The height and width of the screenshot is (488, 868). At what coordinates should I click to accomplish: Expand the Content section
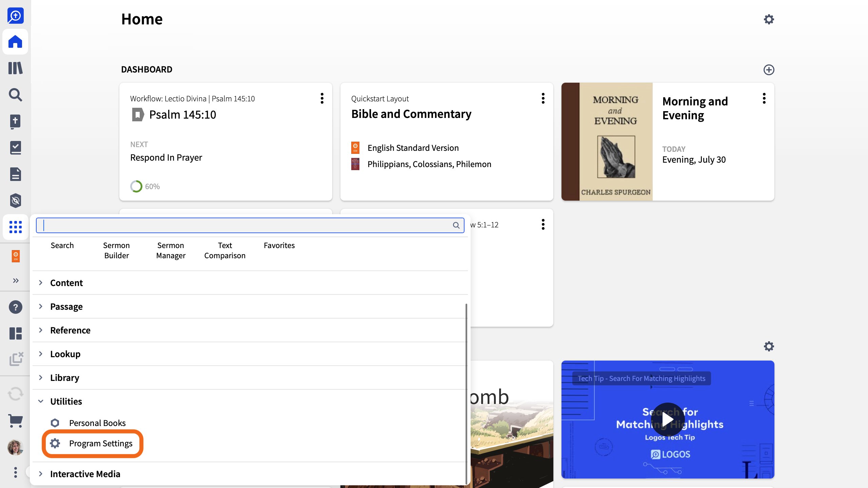click(250, 283)
